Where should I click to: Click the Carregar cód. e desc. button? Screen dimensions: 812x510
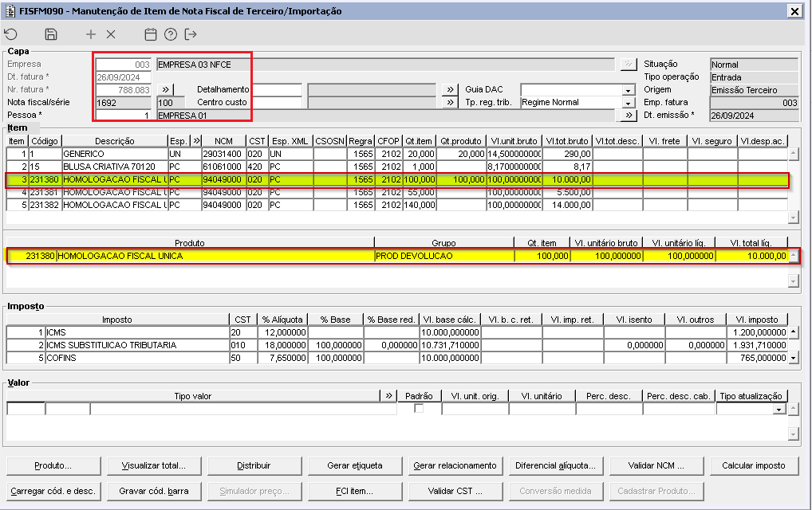[53, 491]
